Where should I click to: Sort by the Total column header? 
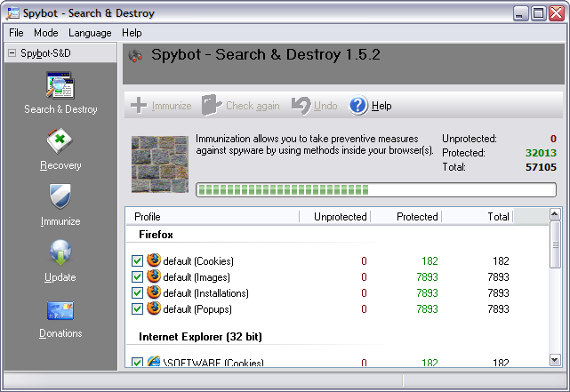click(x=478, y=217)
